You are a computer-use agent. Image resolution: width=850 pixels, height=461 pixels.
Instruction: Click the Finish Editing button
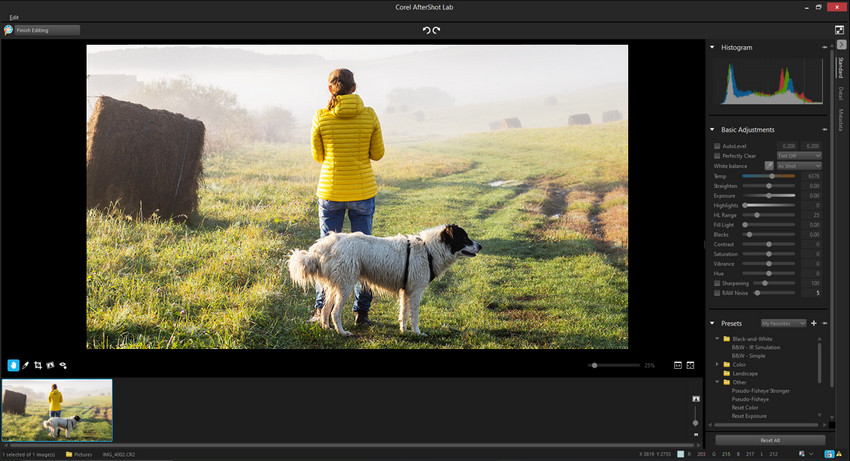(x=47, y=30)
